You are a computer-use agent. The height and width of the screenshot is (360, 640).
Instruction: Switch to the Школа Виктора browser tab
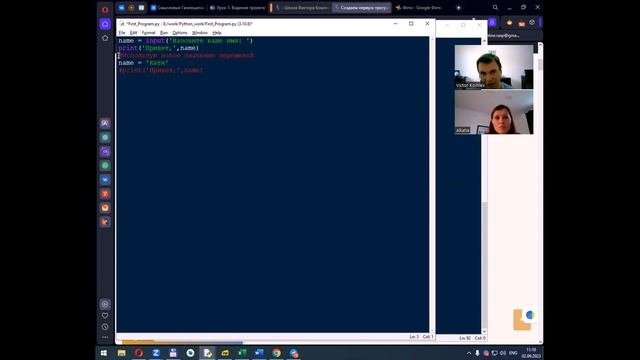click(302, 7)
